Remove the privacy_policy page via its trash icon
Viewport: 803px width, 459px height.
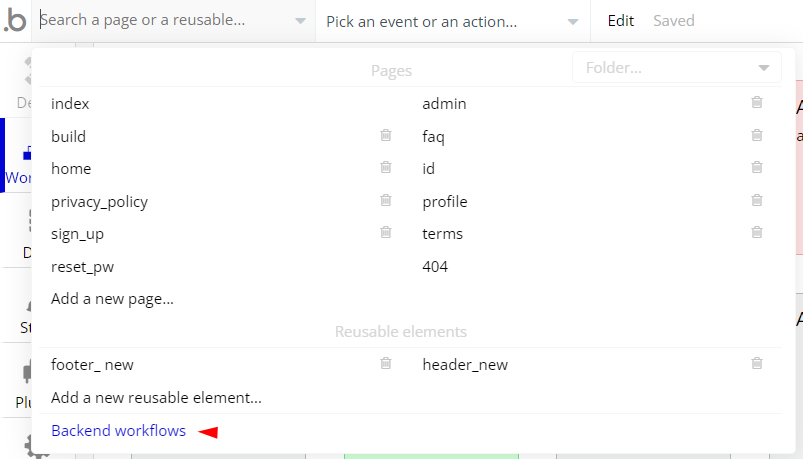click(386, 200)
